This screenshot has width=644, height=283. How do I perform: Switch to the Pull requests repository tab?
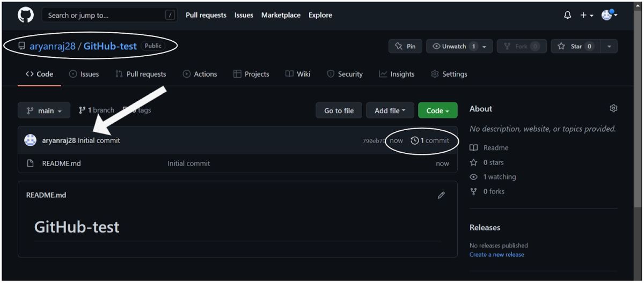[x=141, y=74]
